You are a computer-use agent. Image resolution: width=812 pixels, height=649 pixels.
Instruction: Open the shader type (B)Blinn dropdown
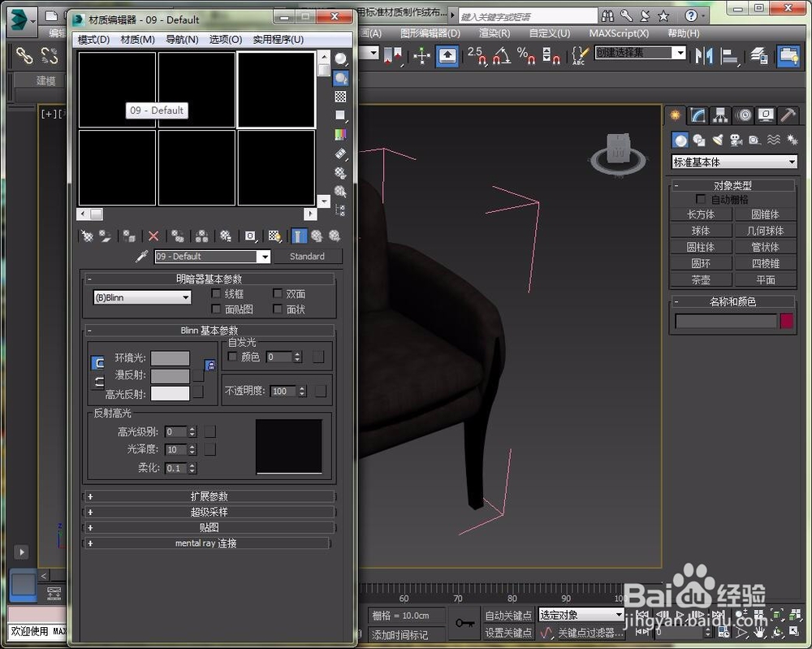(x=142, y=297)
